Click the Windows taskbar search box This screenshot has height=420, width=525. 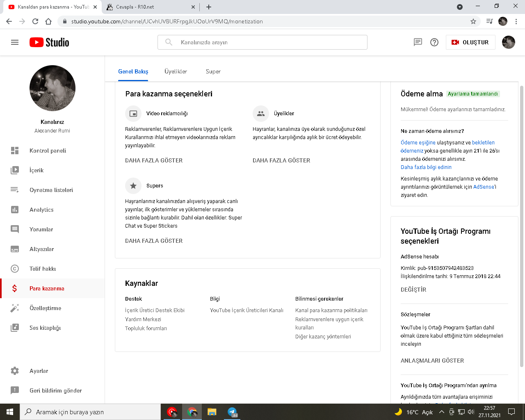click(90, 412)
